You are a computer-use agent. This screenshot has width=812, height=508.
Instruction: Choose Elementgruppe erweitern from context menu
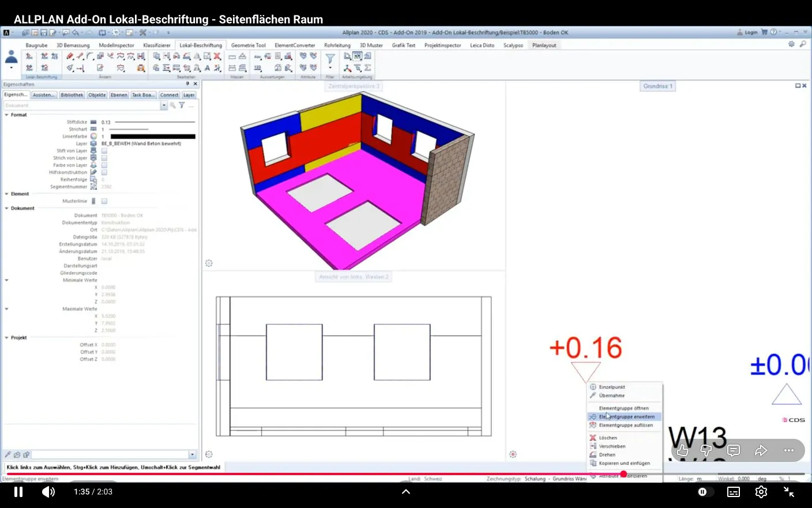pyautogui.click(x=625, y=416)
